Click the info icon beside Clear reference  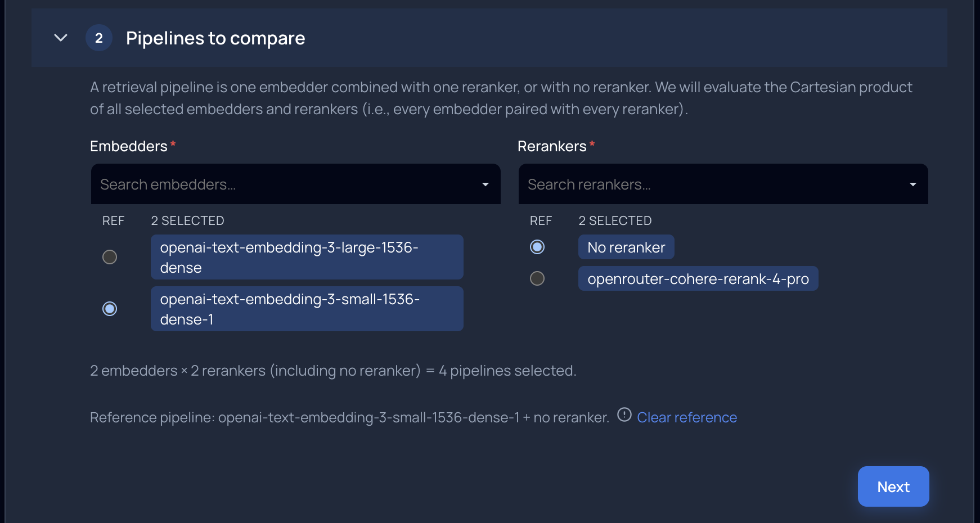click(x=624, y=414)
